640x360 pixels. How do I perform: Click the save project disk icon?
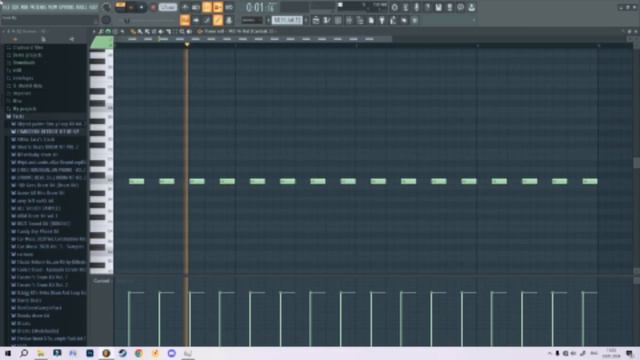coord(438,7)
